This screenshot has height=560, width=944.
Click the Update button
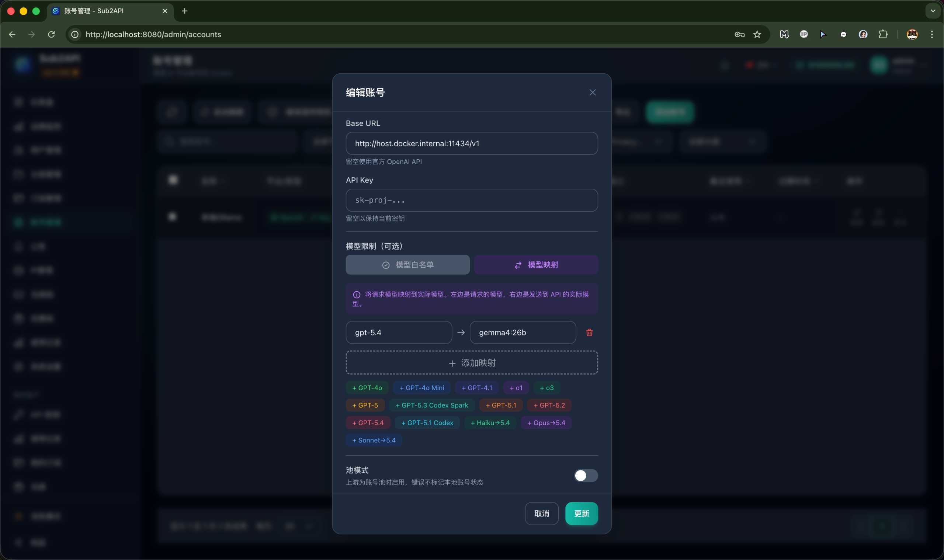pyautogui.click(x=581, y=514)
